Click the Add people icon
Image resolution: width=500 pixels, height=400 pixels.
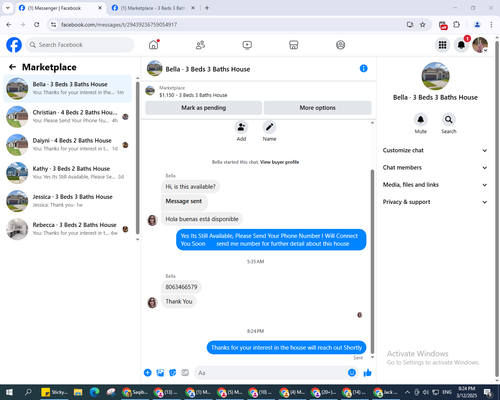click(241, 127)
